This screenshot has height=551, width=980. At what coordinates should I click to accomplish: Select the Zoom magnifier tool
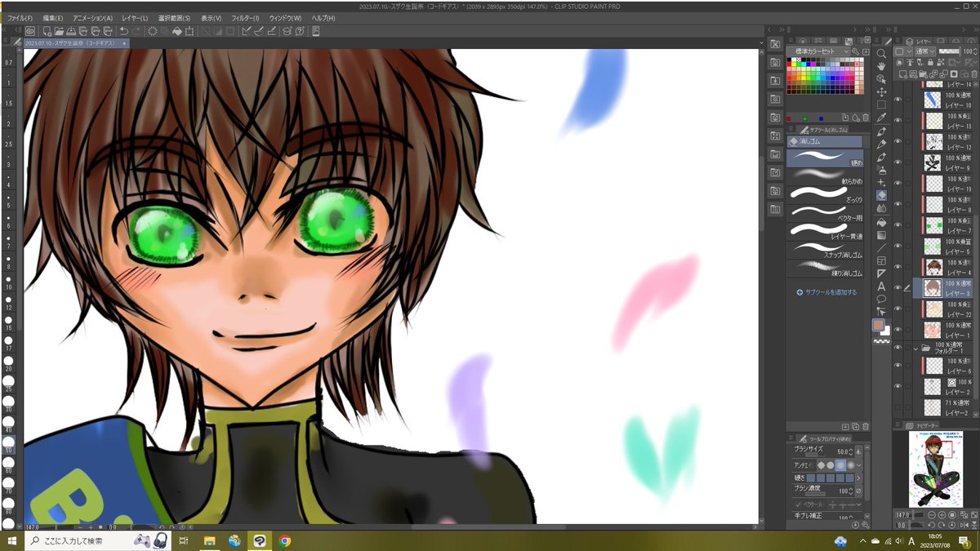tap(881, 54)
